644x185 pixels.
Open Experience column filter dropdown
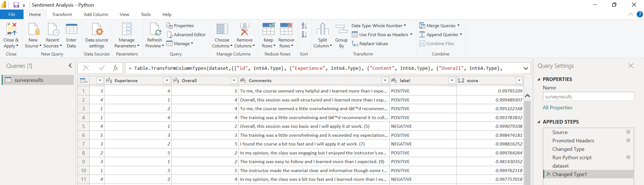(167, 80)
